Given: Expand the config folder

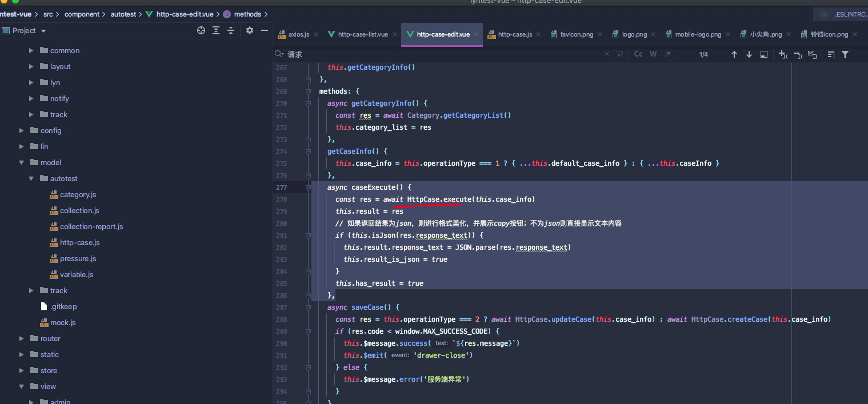Looking at the screenshot, I should coord(21,130).
